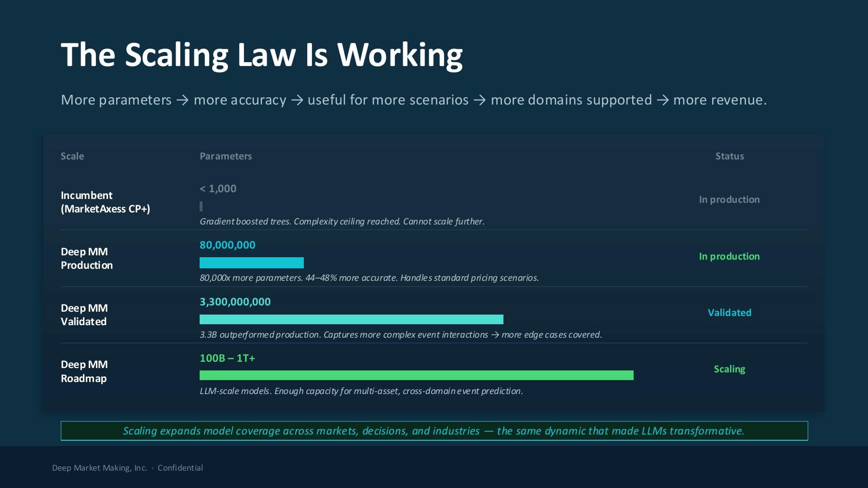Click the 'Scaling' status text
Screen dimensions: 868x488
(x=730, y=369)
